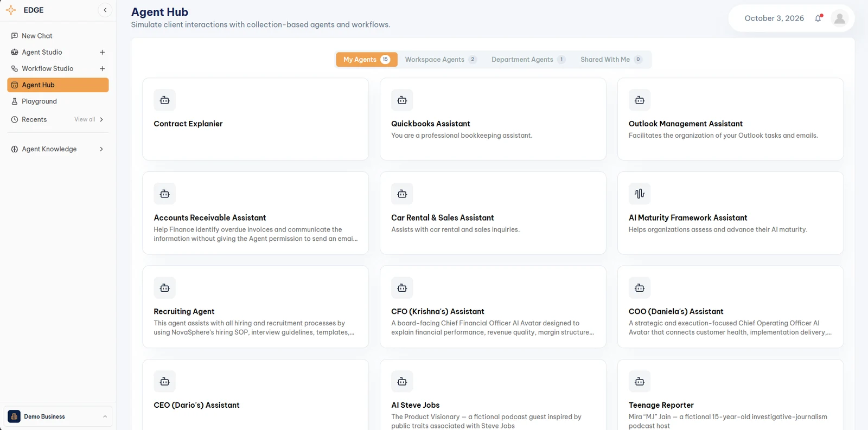868x430 pixels.
Task: Expand Recents with the arrow
Action: 101,120
